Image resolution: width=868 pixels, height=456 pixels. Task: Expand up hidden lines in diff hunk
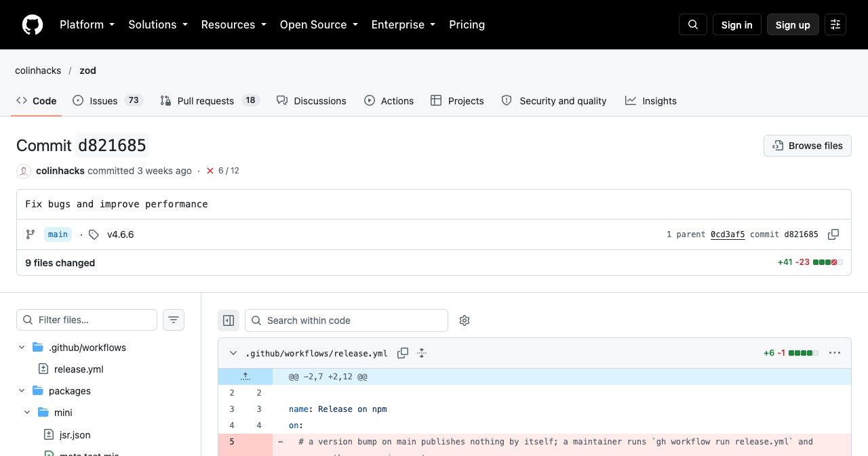point(245,377)
